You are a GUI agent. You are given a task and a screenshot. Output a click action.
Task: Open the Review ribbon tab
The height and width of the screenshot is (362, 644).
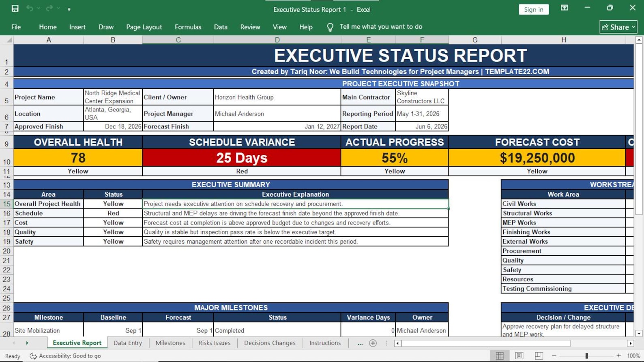[x=250, y=27]
